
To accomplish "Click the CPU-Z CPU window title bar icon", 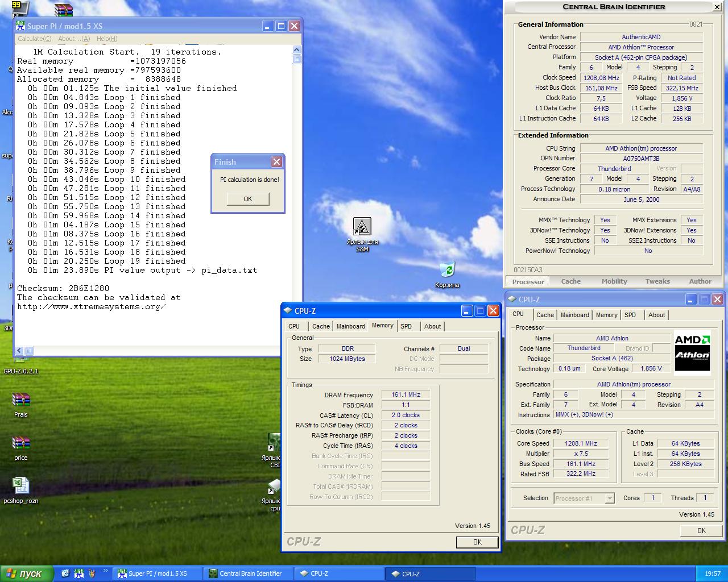I will coord(512,300).
